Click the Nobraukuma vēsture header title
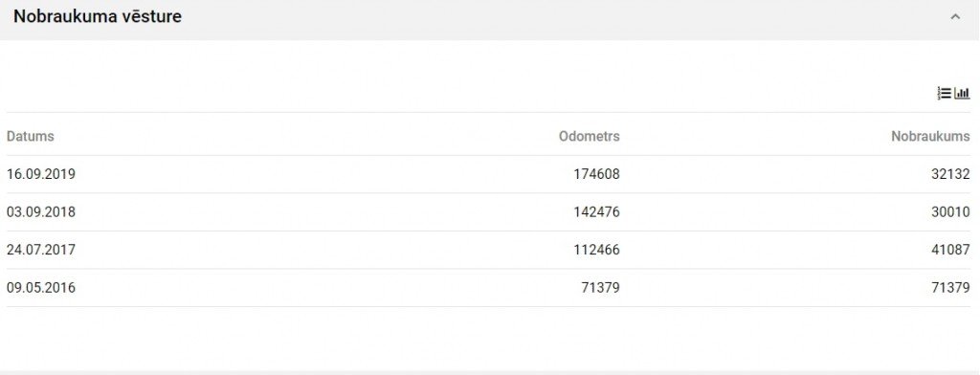This screenshot has height=375, width=980. coord(98,17)
